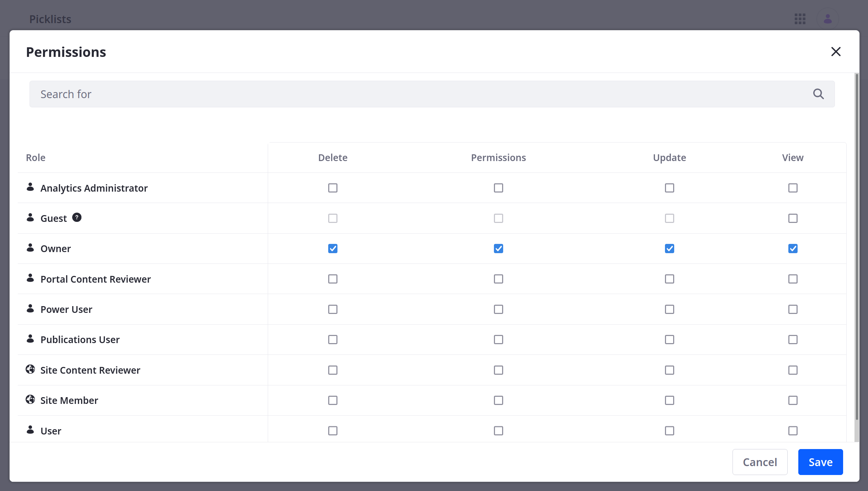Disable Owner Update permission checkbox
This screenshot has height=491, width=868.
click(x=670, y=249)
